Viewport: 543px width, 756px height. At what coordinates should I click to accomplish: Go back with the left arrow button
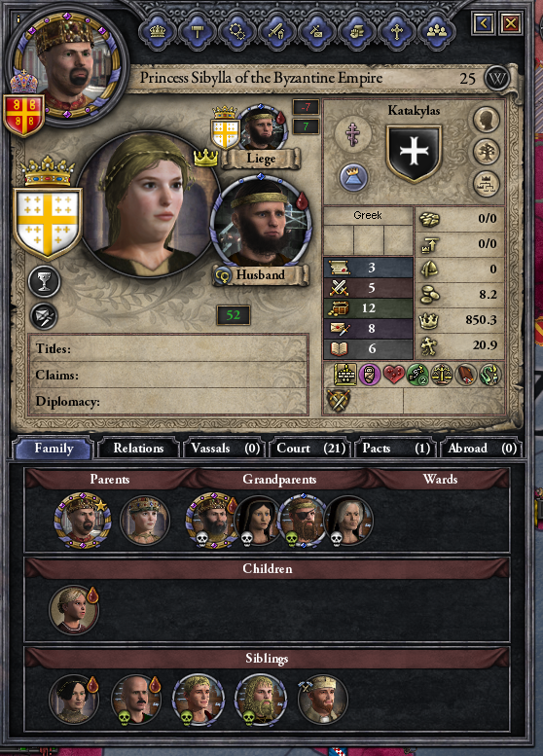[x=484, y=22]
